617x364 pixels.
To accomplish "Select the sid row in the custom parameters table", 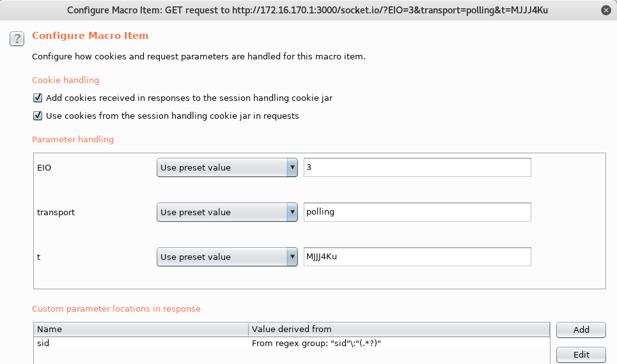I will (292, 343).
